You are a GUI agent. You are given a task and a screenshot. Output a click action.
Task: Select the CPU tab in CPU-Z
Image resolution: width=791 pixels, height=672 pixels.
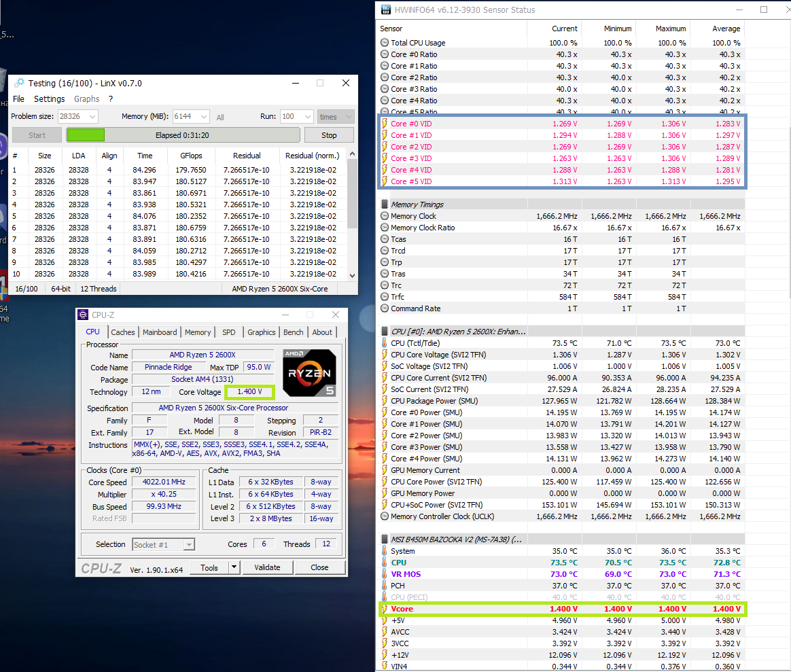click(93, 332)
